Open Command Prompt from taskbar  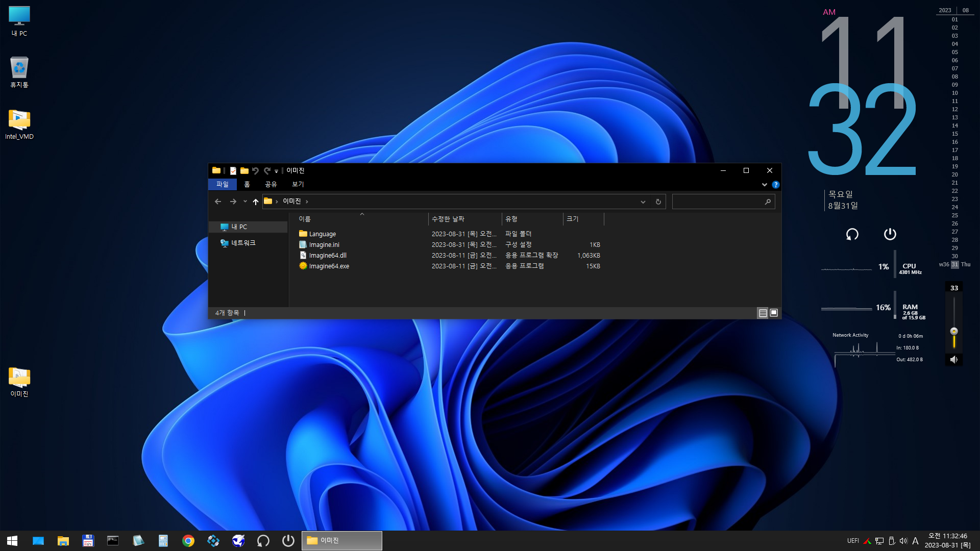113,541
